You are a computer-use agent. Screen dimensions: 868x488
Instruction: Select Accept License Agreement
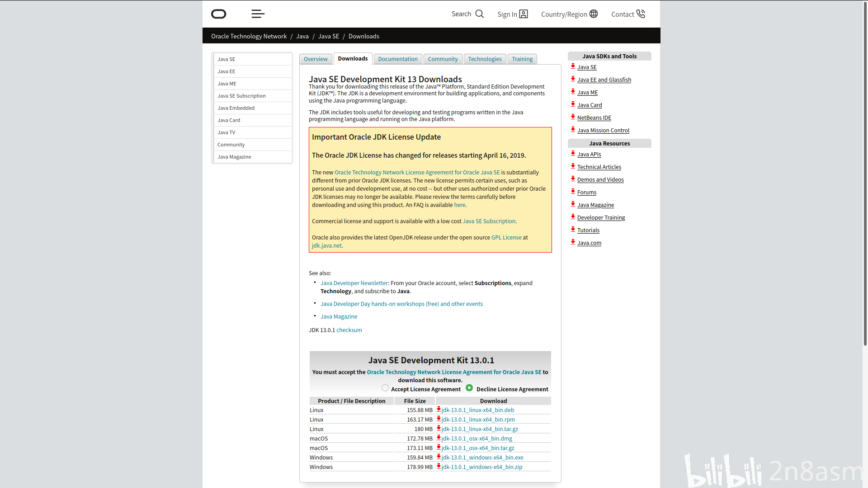click(385, 388)
